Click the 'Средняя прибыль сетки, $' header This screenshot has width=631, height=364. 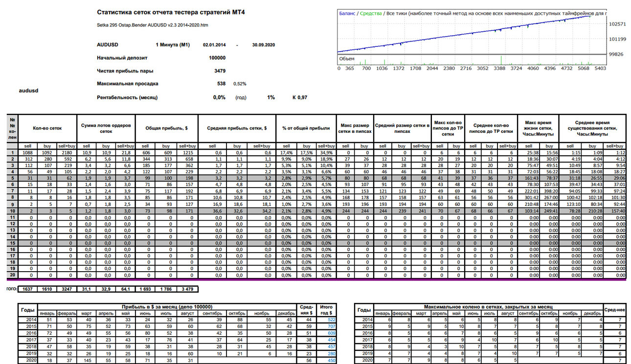coord(237,128)
